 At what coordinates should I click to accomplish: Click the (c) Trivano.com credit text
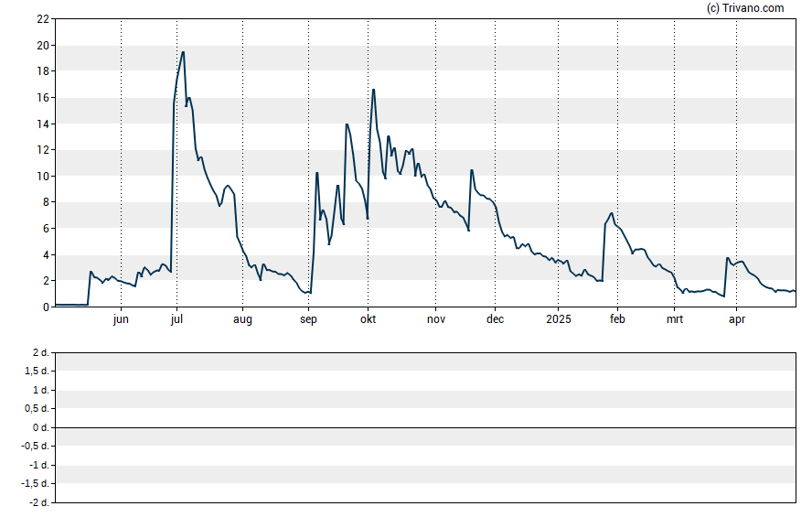point(745,7)
